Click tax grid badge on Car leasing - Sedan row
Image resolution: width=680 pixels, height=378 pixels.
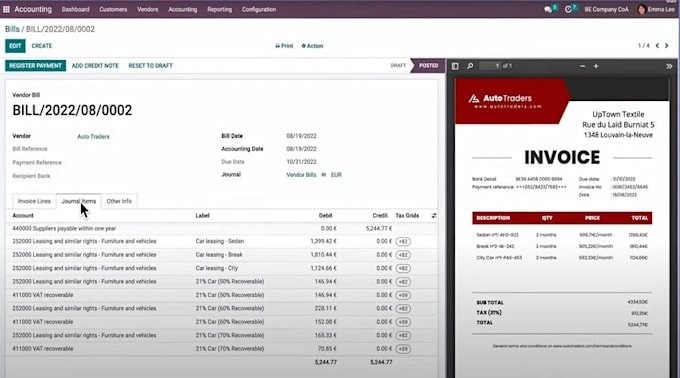coord(403,241)
